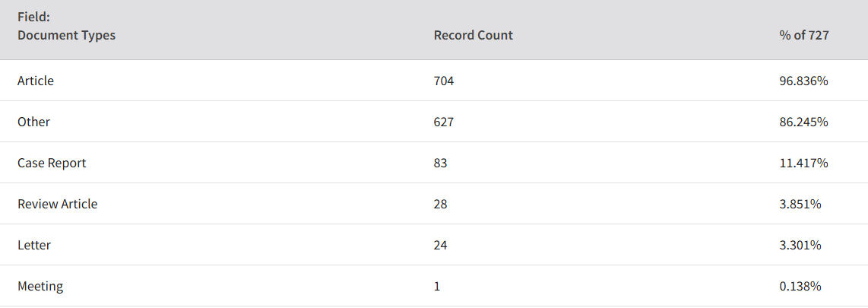Click the 86.245% percentage value
The width and height of the screenshot is (868, 308).
coord(803,122)
